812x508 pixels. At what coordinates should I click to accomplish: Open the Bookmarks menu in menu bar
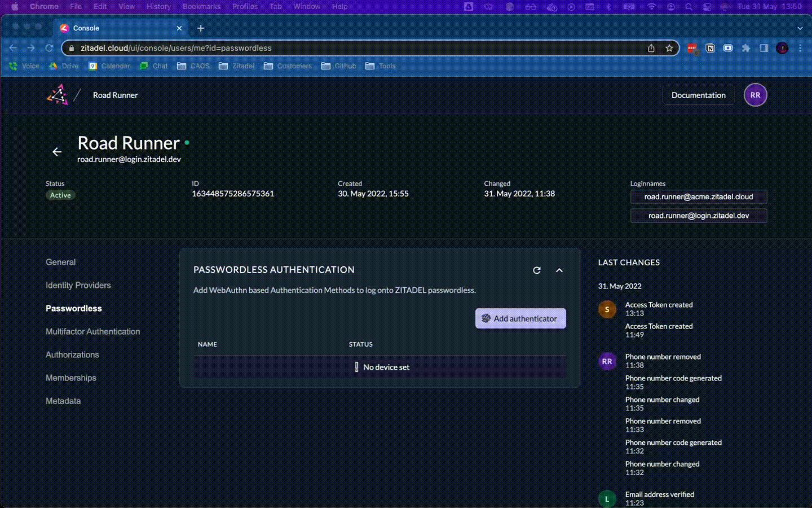click(201, 6)
